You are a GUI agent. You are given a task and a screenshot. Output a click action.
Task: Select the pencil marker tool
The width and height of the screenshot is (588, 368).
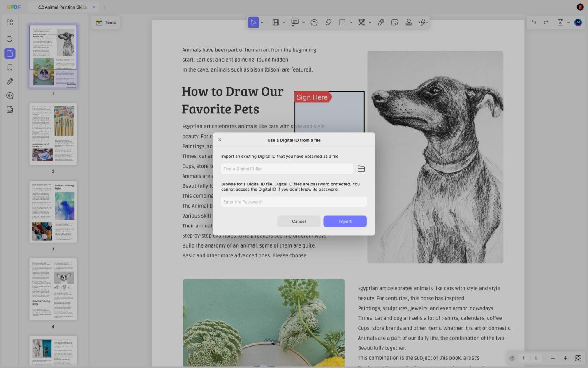[329, 23]
